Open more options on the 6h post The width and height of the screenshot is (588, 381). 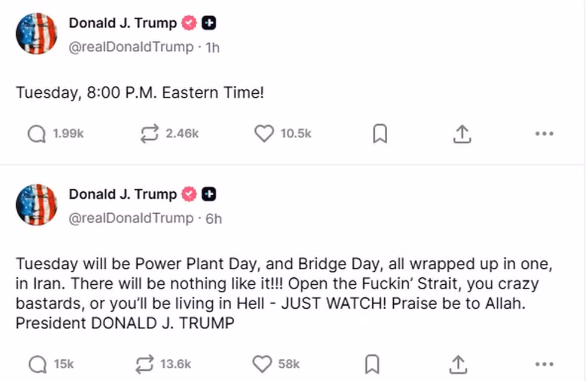544,364
